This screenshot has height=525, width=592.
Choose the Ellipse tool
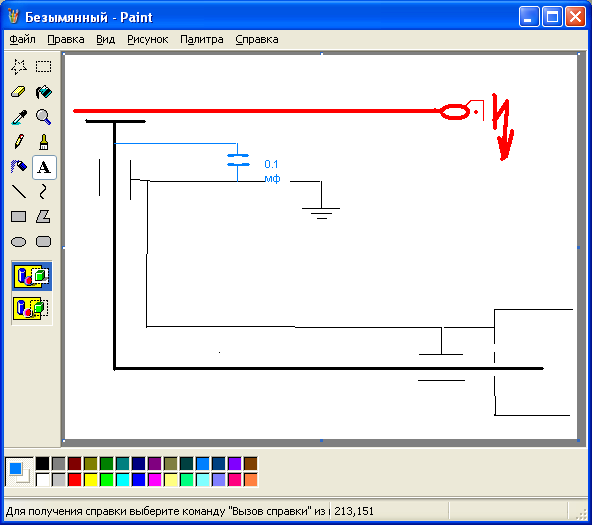point(18,242)
